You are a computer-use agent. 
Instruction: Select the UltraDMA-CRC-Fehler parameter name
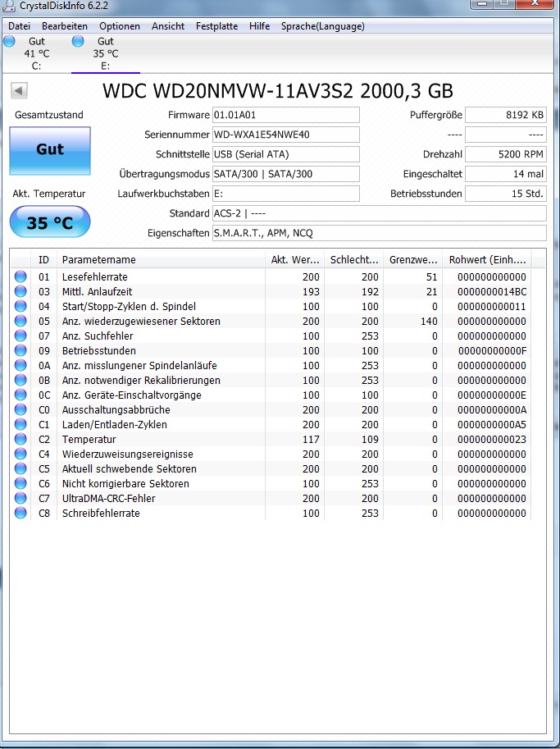coord(108,499)
